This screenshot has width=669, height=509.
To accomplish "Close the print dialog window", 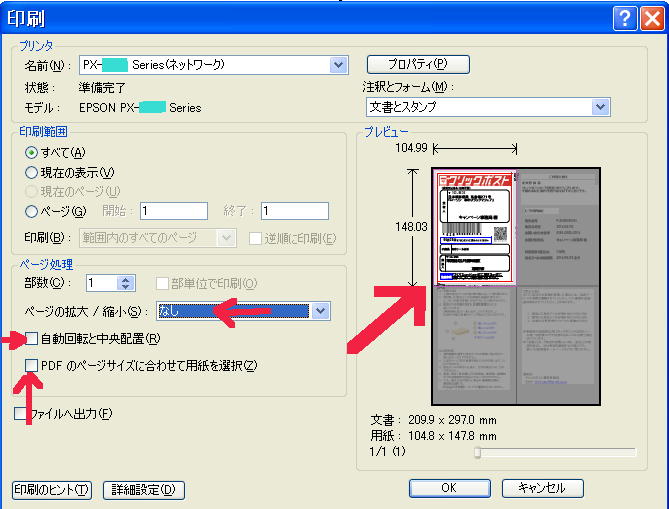I will [652, 19].
